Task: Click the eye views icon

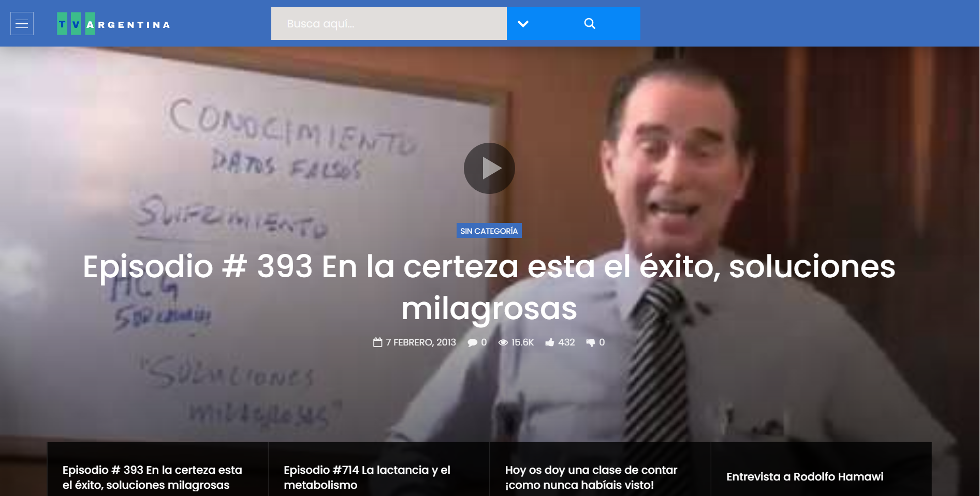Action: click(x=503, y=342)
